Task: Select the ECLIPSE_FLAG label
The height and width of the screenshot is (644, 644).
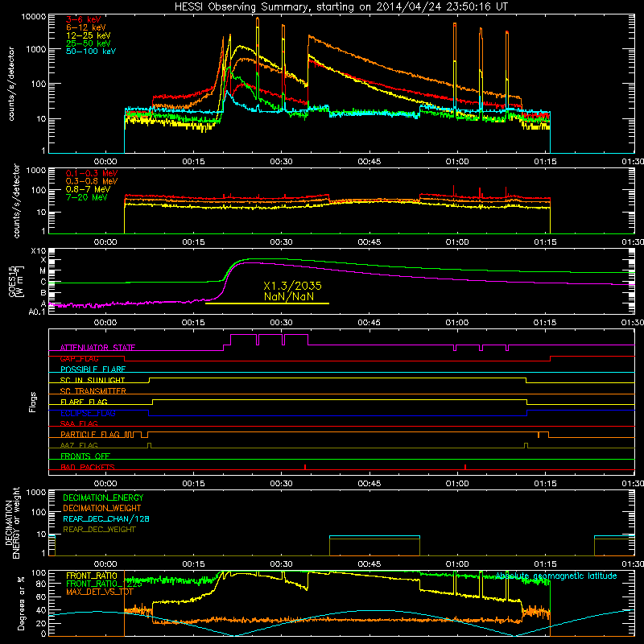Action: [88, 413]
